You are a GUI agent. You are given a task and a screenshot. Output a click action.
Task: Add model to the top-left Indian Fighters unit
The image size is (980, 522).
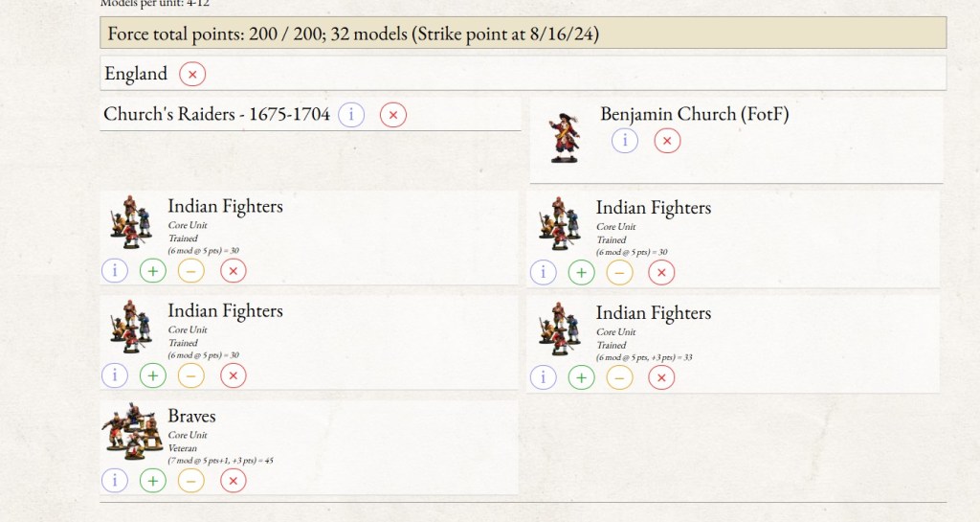153,271
